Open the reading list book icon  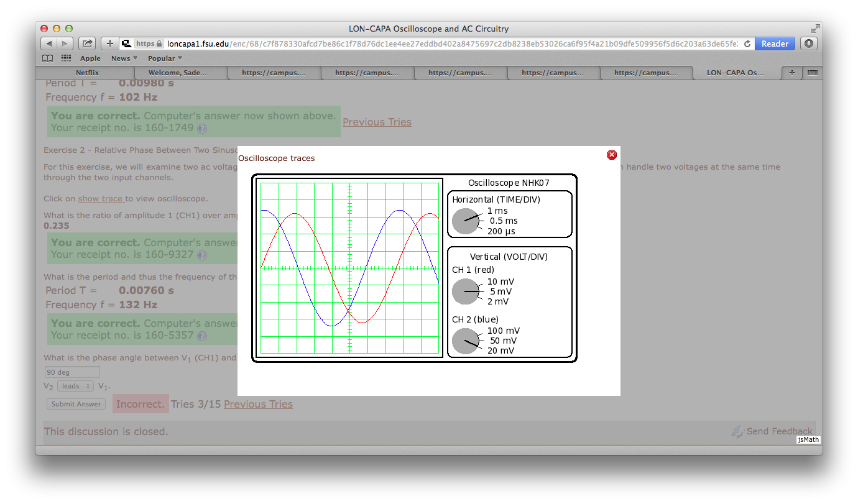tap(47, 58)
